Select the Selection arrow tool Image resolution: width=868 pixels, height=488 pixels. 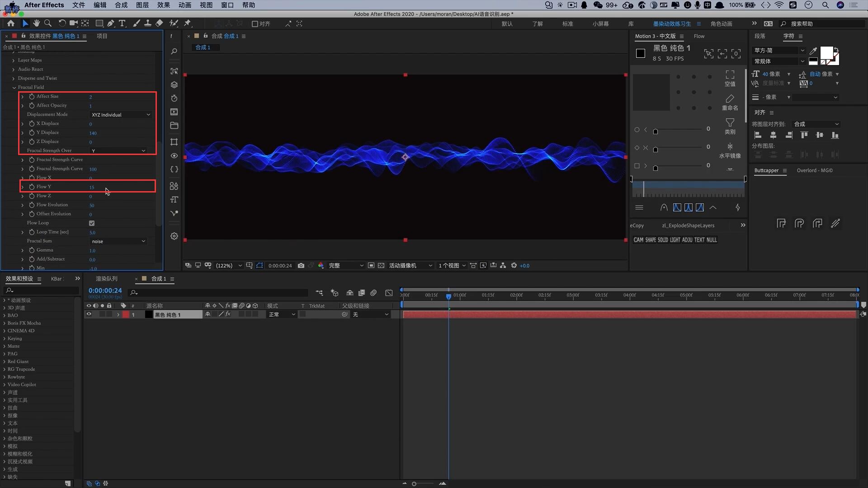click(25, 23)
